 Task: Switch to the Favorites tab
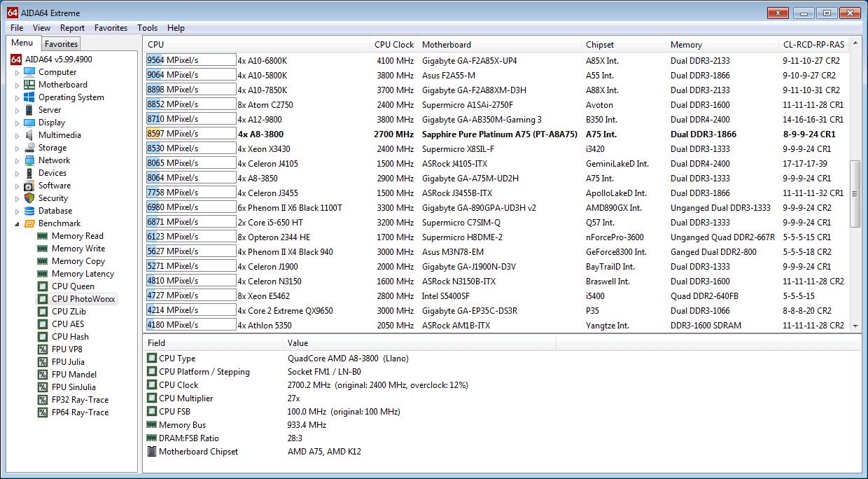61,44
